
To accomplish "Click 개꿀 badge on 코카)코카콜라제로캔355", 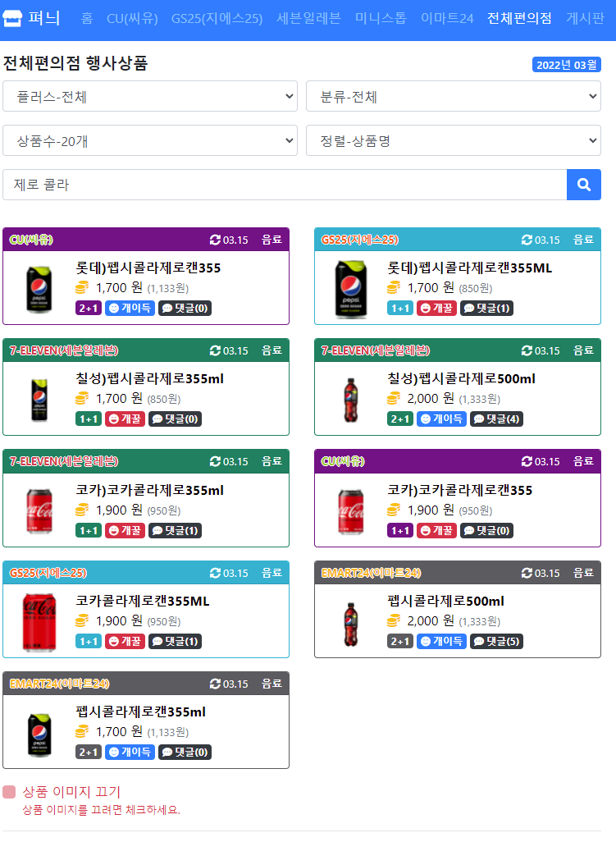I will 437,530.
